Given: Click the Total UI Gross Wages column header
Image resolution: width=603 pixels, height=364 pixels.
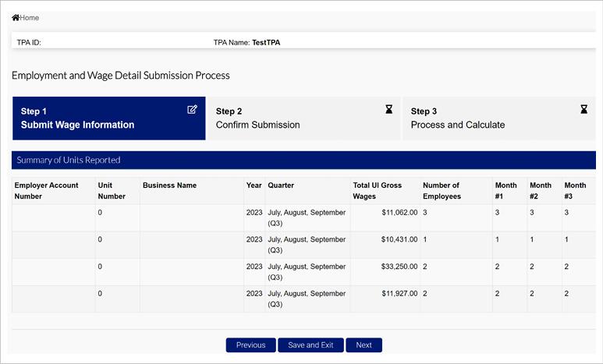Looking at the screenshot, I should pyautogui.click(x=378, y=191).
